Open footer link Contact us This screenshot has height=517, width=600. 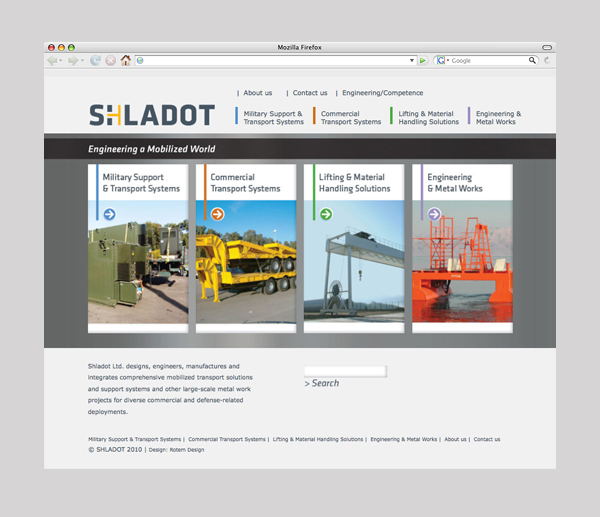[487, 439]
